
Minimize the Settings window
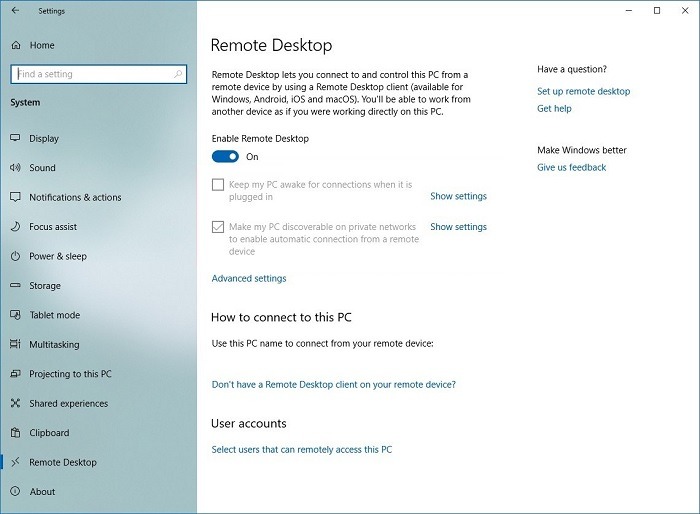pyautogui.click(x=629, y=11)
